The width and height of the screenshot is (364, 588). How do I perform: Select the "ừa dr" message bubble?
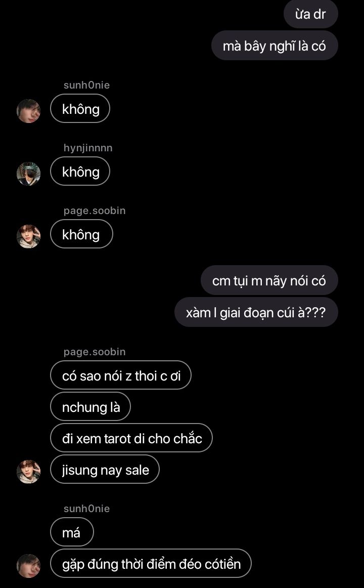[311, 14]
